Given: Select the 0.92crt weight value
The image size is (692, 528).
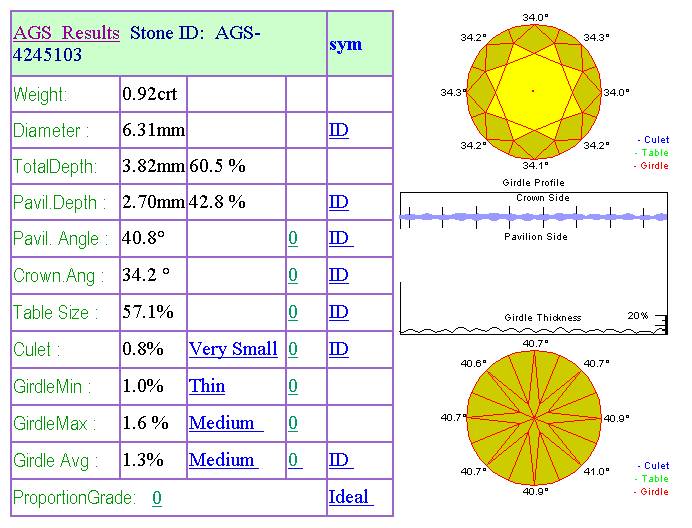Looking at the screenshot, I should tap(150, 94).
